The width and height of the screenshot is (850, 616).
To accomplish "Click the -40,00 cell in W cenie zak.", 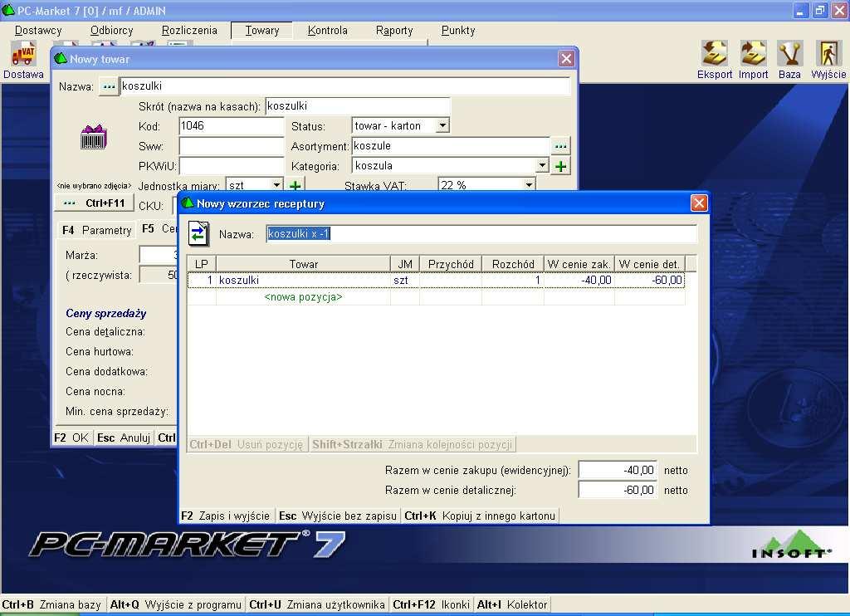I will point(579,281).
